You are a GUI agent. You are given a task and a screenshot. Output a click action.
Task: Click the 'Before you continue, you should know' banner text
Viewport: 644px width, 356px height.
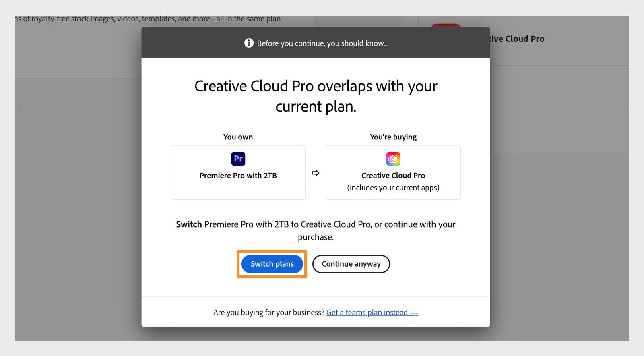click(322, 43)
